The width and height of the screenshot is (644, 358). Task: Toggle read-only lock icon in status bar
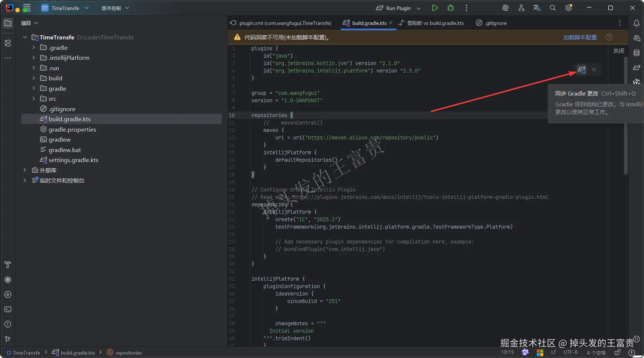point(617,352)
